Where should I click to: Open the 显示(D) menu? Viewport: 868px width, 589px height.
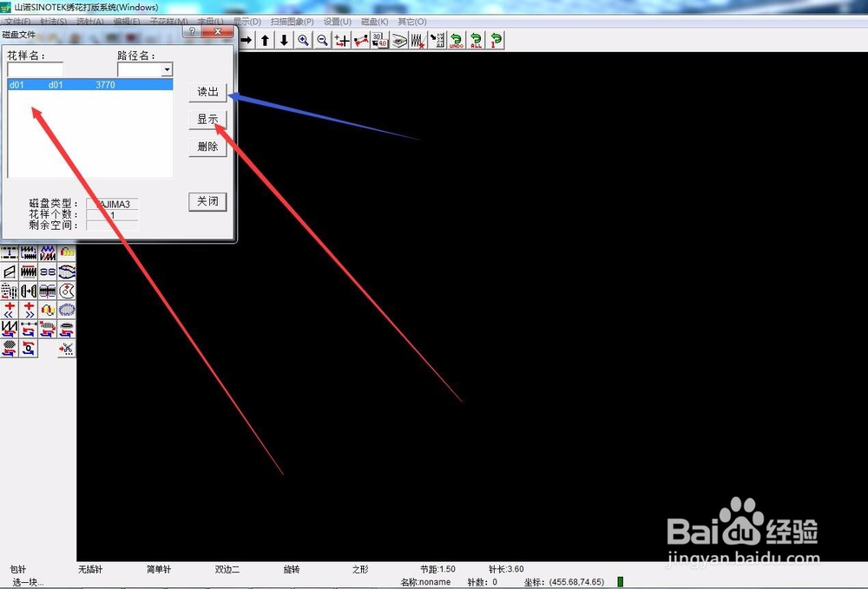247,22
